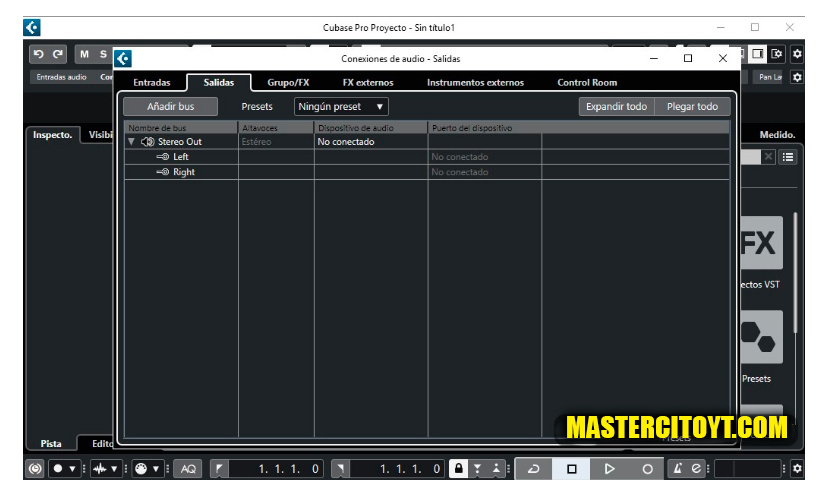This screenshot has width=828, height=496.
Task: Toggle the right zone layout button
Action: click(x=758, y=54)
